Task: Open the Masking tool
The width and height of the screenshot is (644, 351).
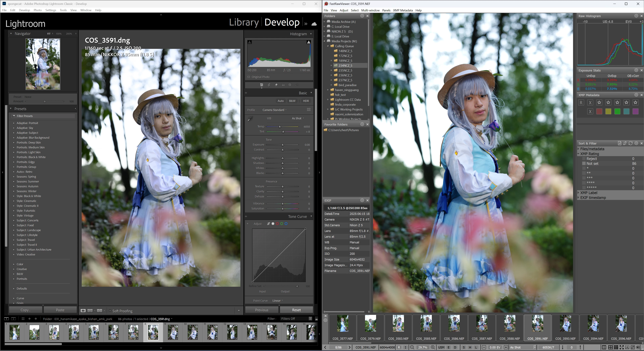Action: [x=290, y=85]
